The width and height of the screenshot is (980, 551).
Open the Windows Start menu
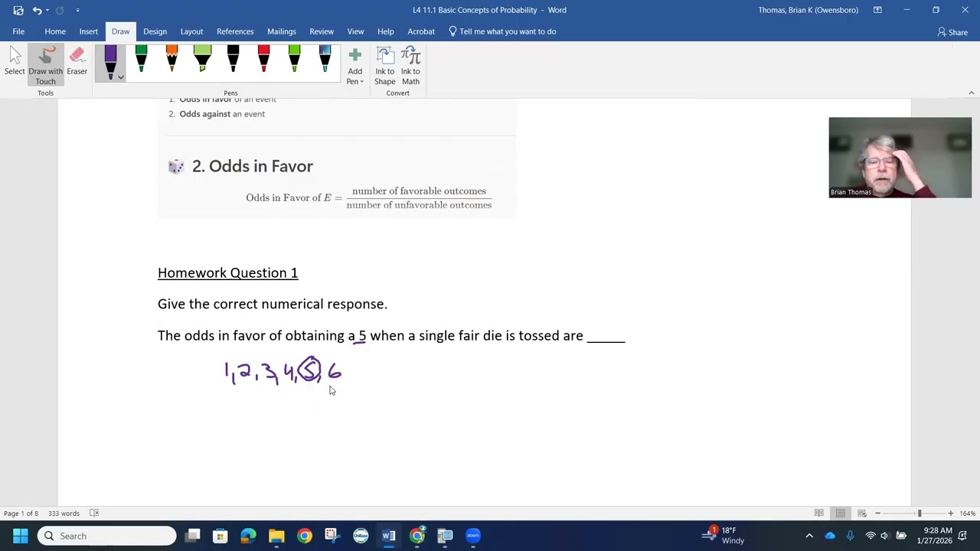tap(21, 536)
